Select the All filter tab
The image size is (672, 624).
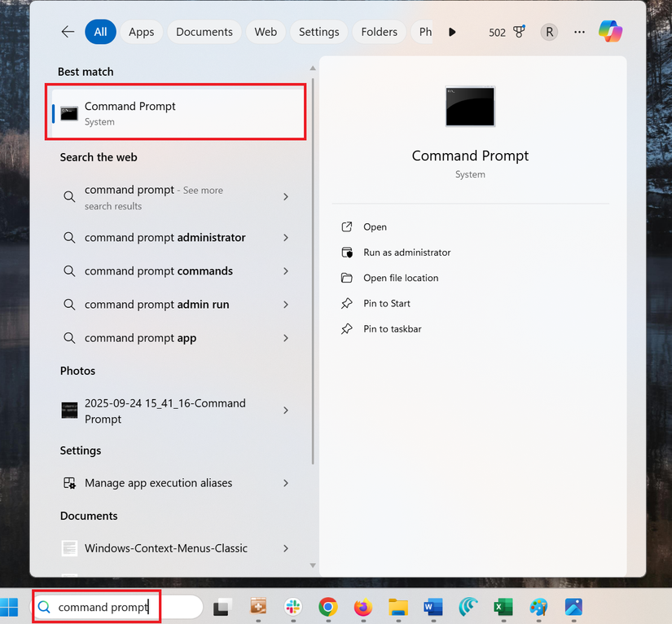(x=100, y=32)
